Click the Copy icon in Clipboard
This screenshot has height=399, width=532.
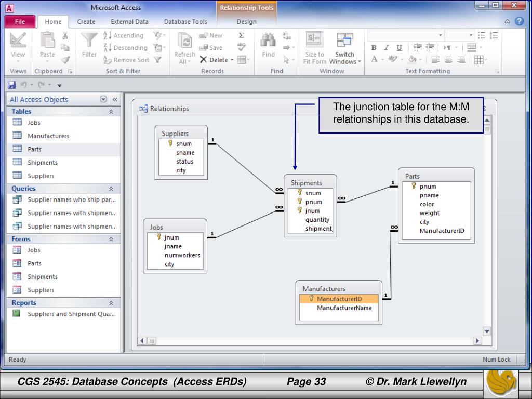[x=65, y=47]
